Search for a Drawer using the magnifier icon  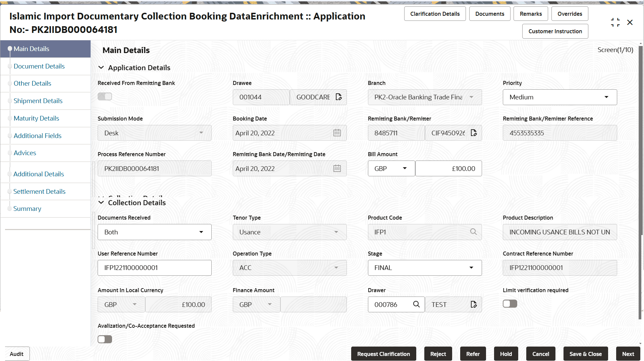[416, 304]
